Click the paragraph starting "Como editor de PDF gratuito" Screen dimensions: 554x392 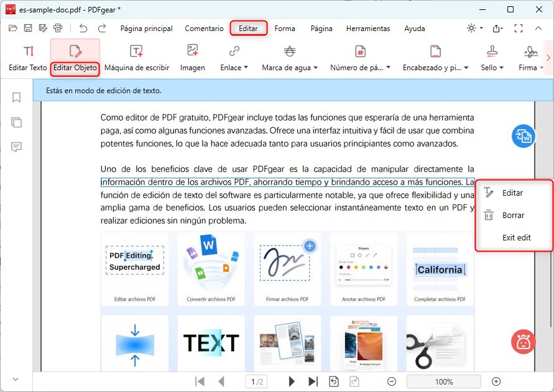(287, 130)
